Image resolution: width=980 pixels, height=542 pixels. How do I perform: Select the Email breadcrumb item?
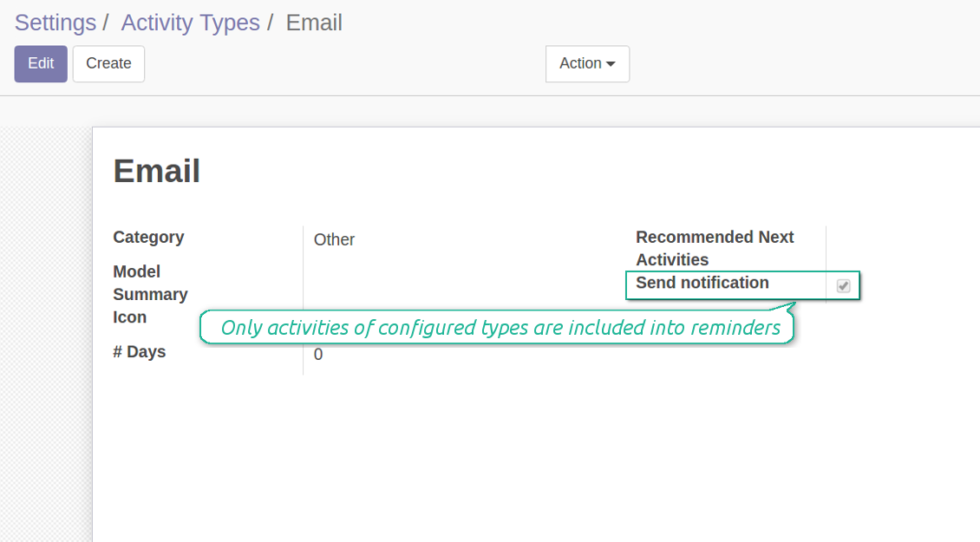313,23
